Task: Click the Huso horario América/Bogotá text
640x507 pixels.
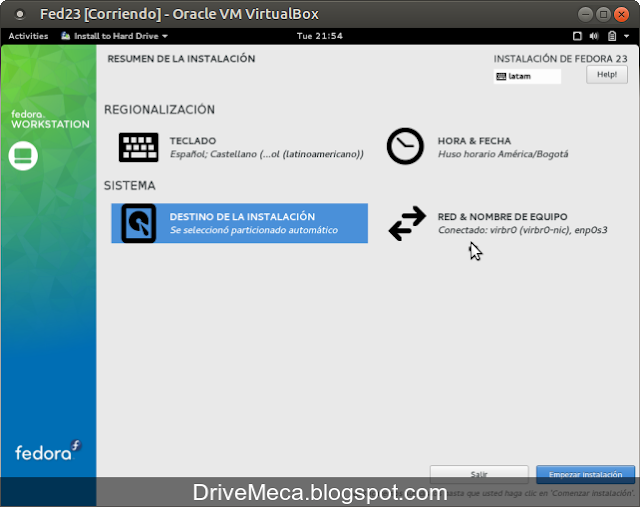Action: coord(503,154)
